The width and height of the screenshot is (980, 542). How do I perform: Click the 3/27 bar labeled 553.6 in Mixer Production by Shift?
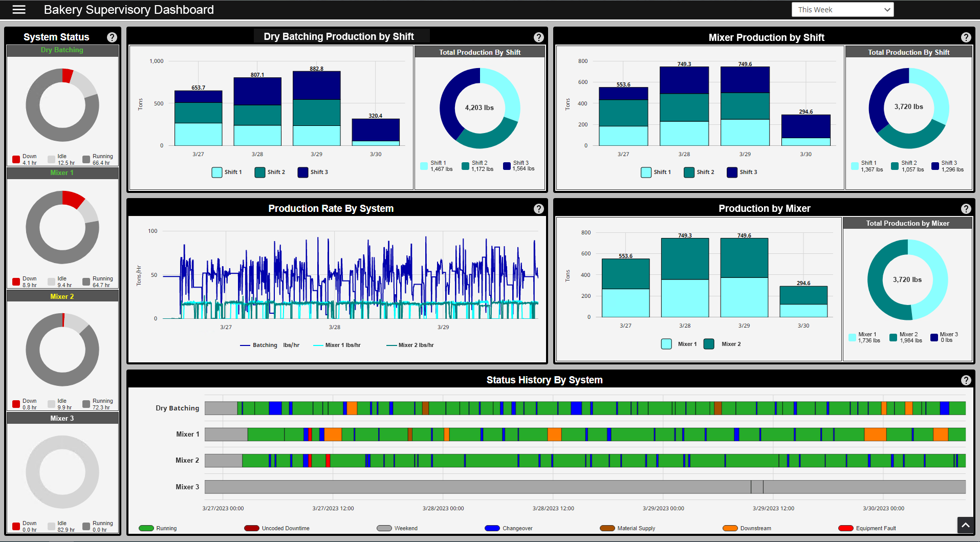point(623,117)
